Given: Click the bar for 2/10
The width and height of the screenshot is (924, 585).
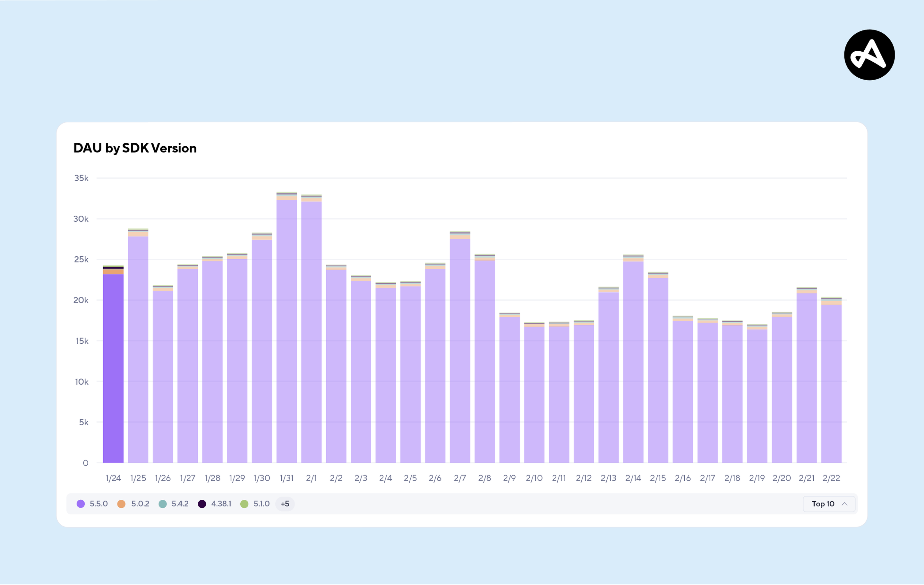Looking at the screenshot, I should pos(534,392).
